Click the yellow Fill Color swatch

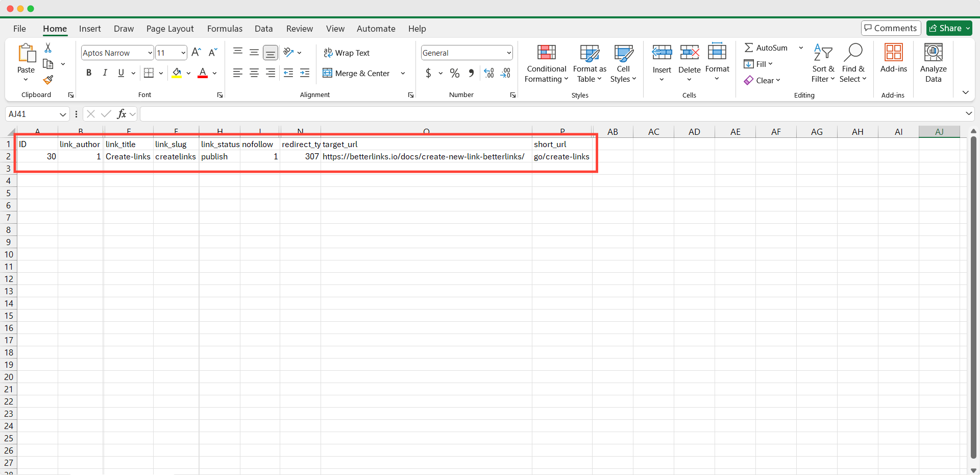[176, 78]
